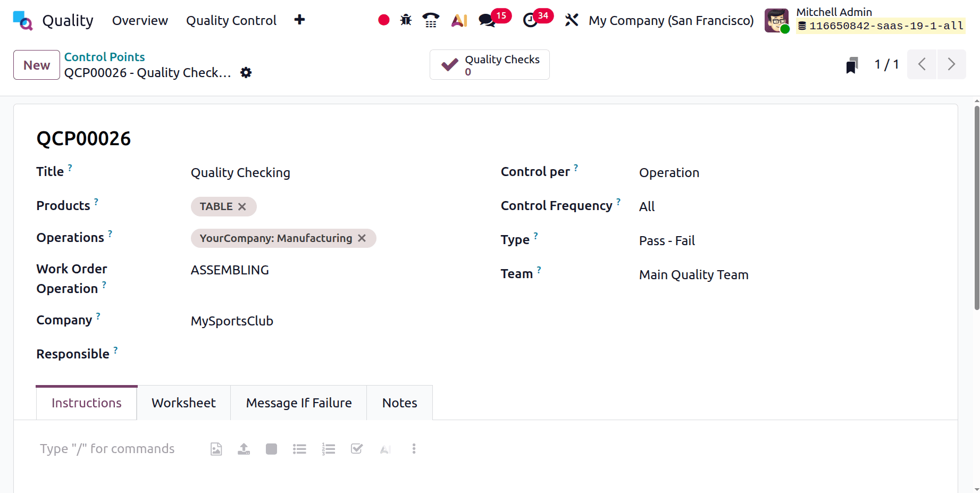980x493 pixels.
Task: Click the New button
Action: coord(37,65)
